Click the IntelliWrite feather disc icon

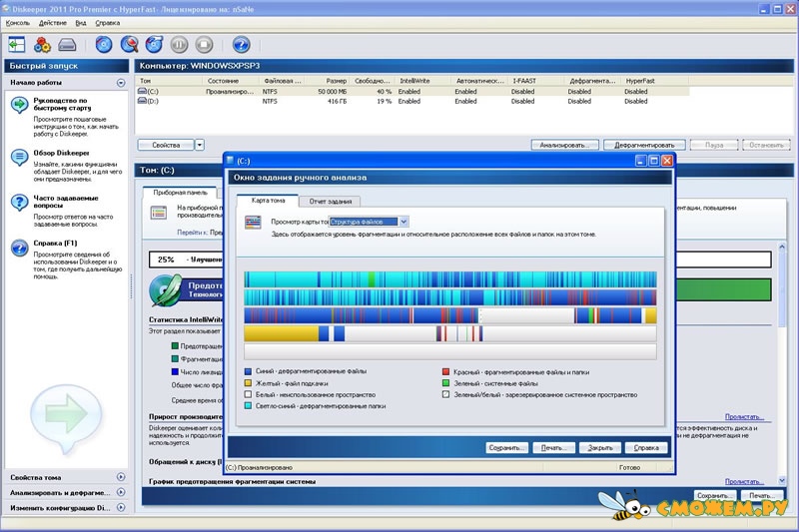(x=166, y=290)
